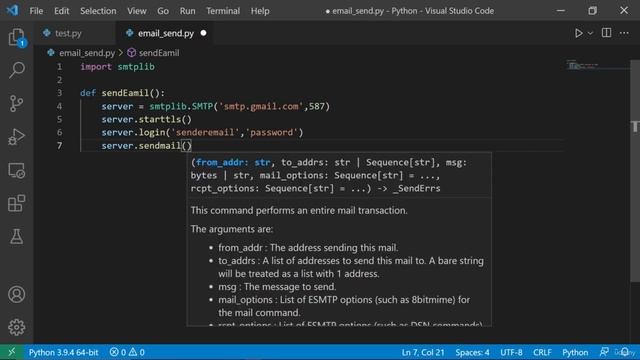The height and width of the screenshot is (360, 640).
Task: Click 'This command performs an entire mail transaction.'
Action: [x=299, y=211]
